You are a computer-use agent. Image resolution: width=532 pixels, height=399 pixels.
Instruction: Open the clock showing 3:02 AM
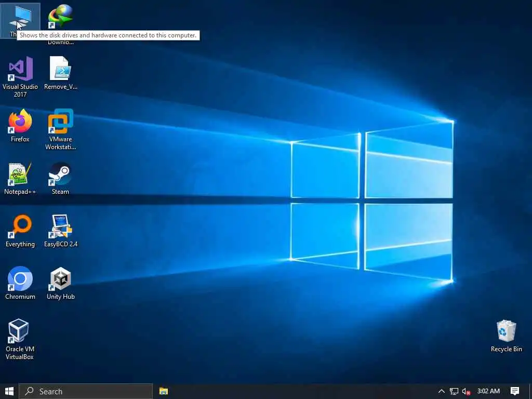pos(488,391)
